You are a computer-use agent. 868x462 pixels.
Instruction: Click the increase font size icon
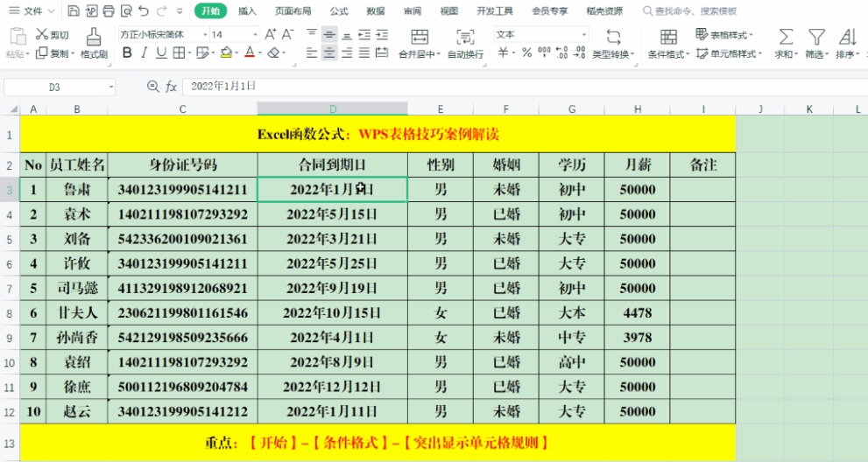pyautogui.click(x=270, y=34)
